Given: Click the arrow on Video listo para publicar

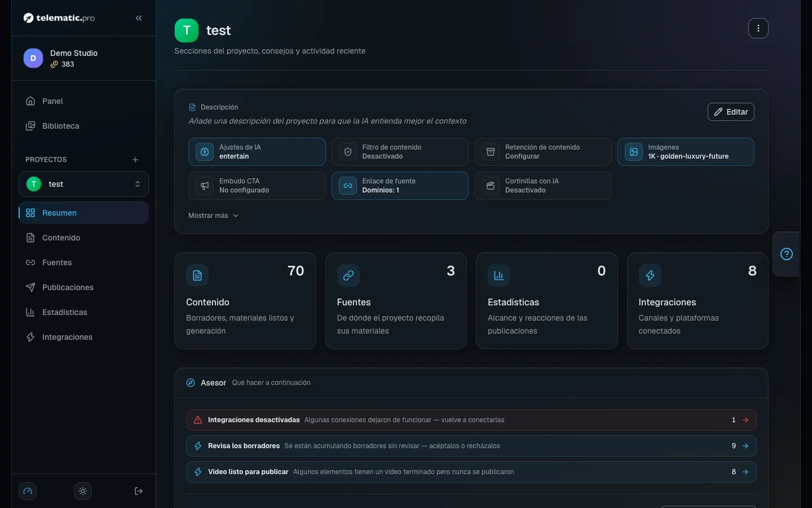Looking at the screenshot, I should coord(745,472).
